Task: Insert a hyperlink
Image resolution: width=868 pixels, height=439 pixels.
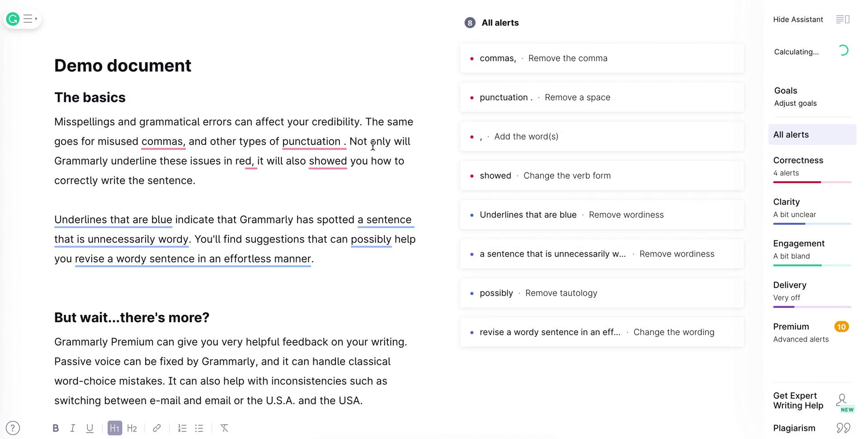Action: [x=156, y=428]
